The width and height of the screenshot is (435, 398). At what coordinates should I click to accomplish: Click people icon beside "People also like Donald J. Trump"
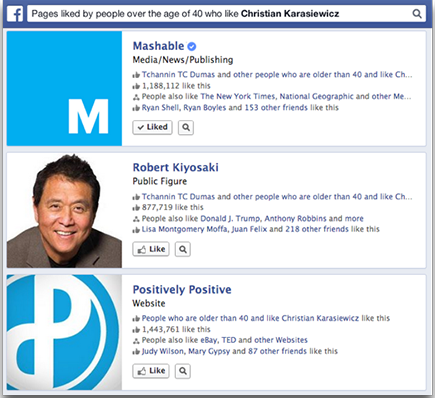(x=136, y=219)
